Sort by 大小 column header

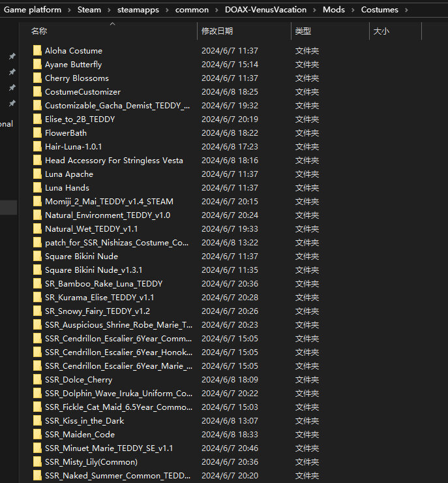pyautogui.click(x=381, y=31)
